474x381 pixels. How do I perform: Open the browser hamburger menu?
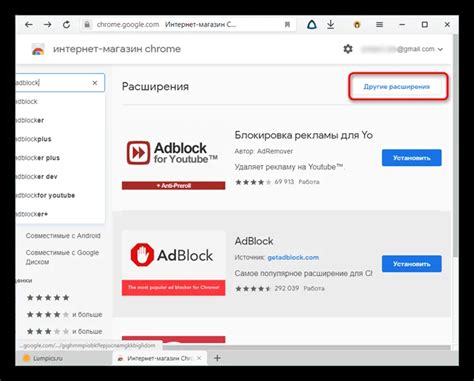click(379, 24)
